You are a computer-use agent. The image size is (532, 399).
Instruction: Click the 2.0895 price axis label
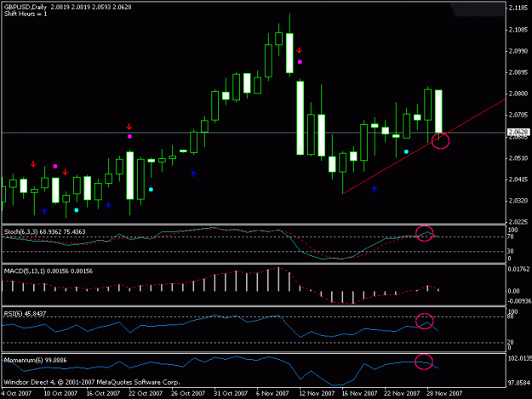[518, 72]
